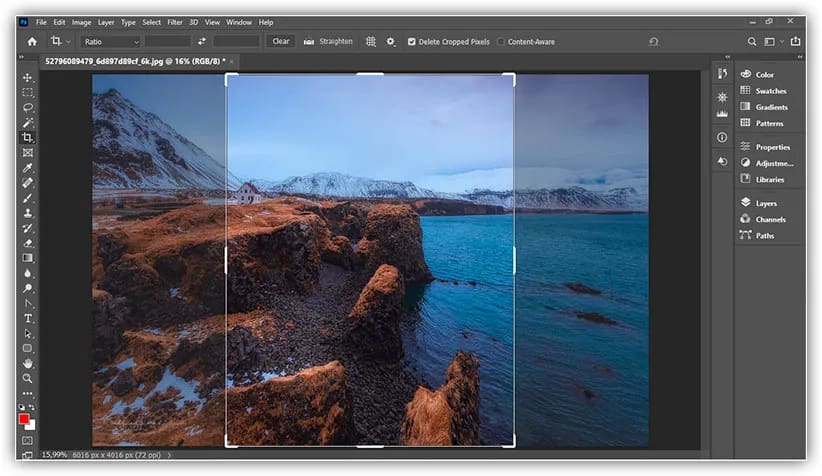Open the Window menu
Viewport: 822px width, 476px height.
[239, 23]
